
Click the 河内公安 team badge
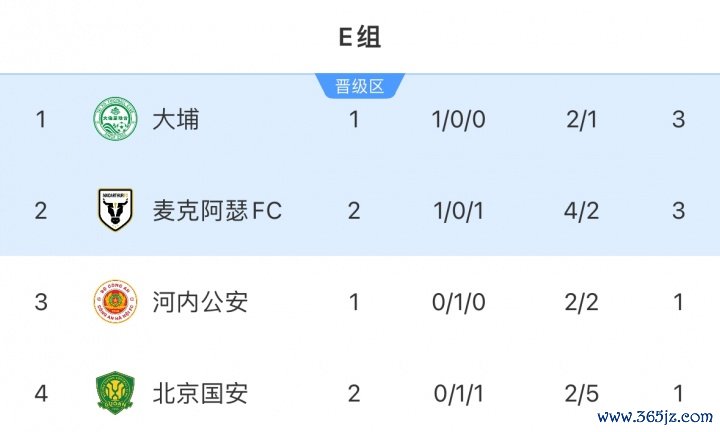coord(114,301)
